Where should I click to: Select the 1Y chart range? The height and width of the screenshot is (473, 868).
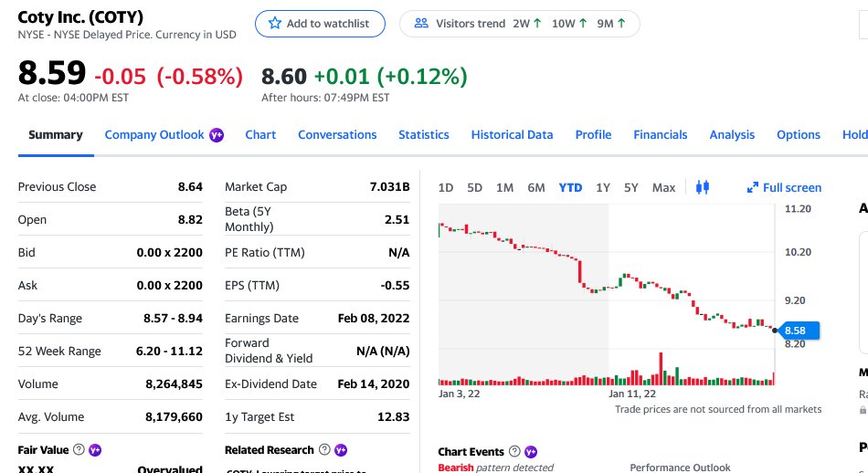click(x=603, y=187)
